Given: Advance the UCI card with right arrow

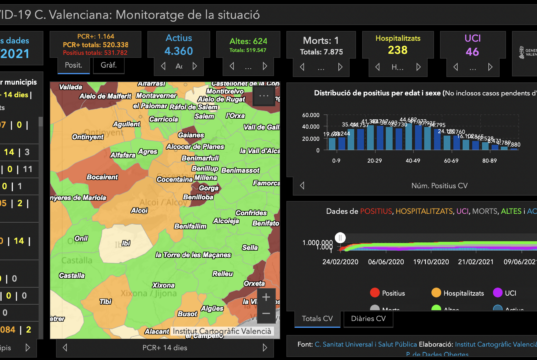Looking at the screenshot, I should tap(490, 67).
